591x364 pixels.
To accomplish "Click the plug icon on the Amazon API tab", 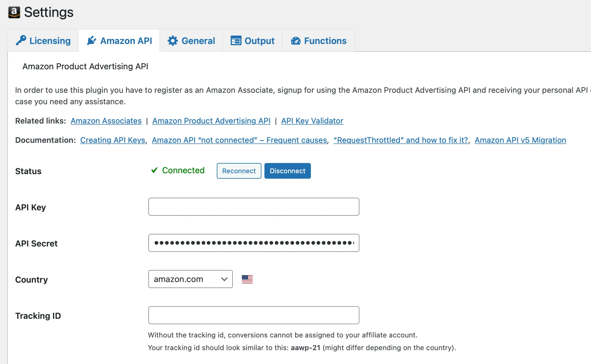I will 91,40.
